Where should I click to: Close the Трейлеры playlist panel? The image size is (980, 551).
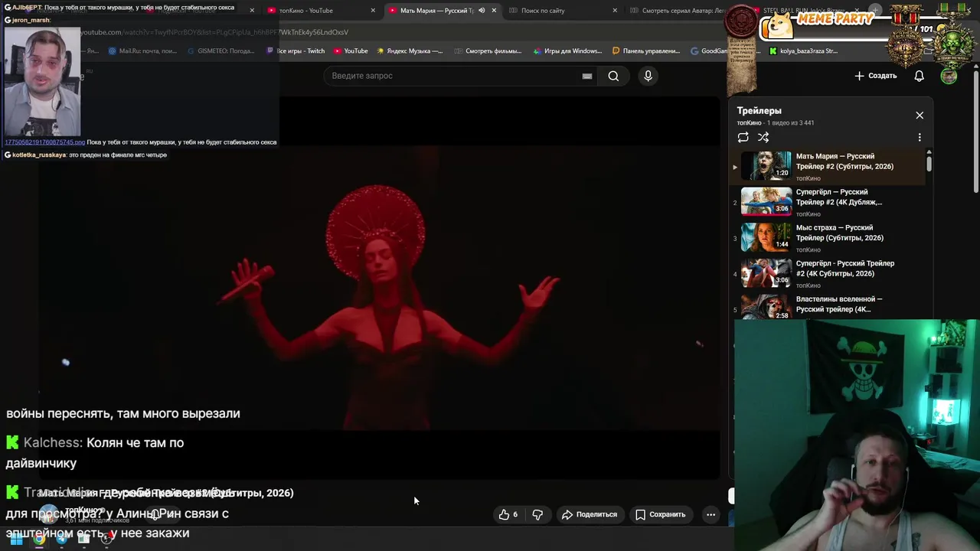tap(920, 116)
